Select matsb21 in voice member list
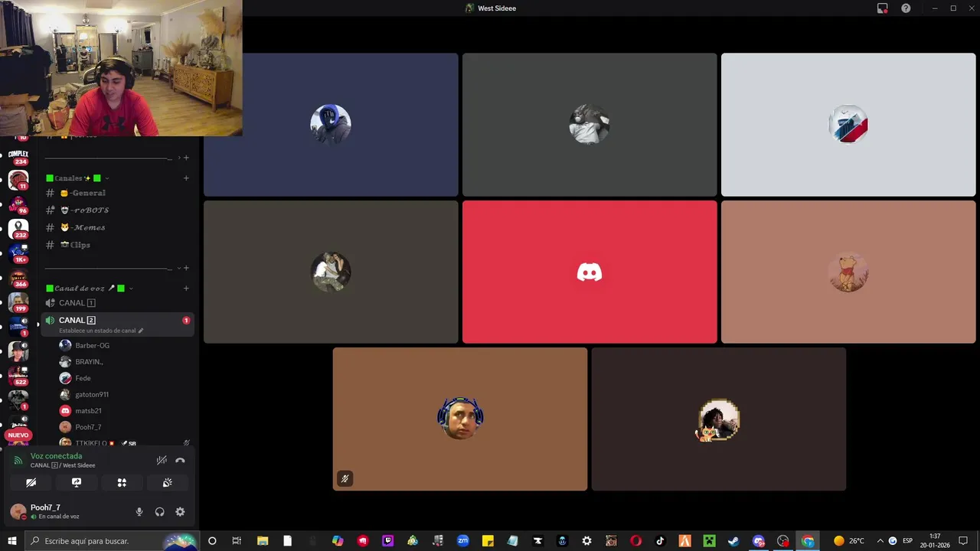This screenshot has width=980, height=551. point(125,411)
